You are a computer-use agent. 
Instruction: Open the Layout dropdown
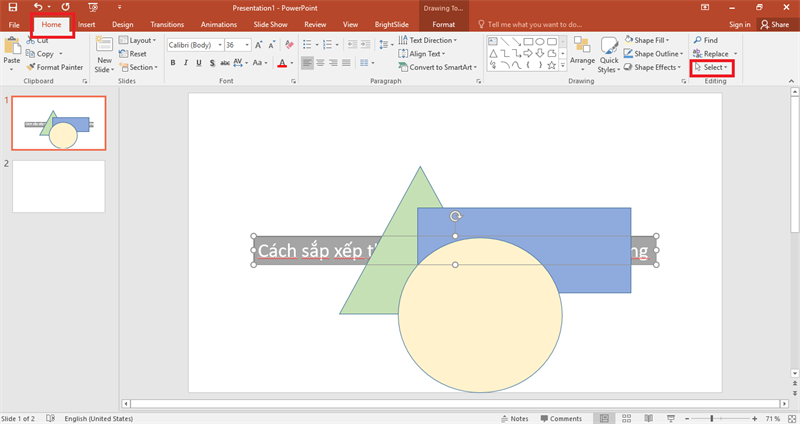click(137, 40)
